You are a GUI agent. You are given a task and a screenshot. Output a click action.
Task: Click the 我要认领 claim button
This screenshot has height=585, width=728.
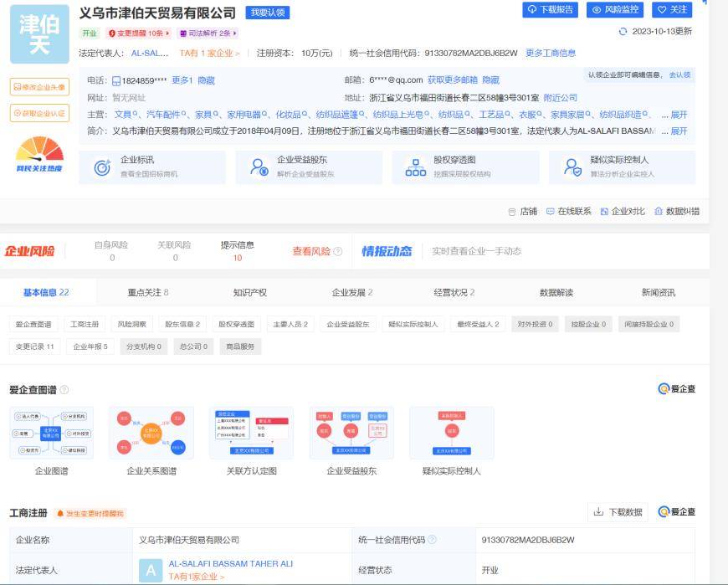[x=268, y=13]
